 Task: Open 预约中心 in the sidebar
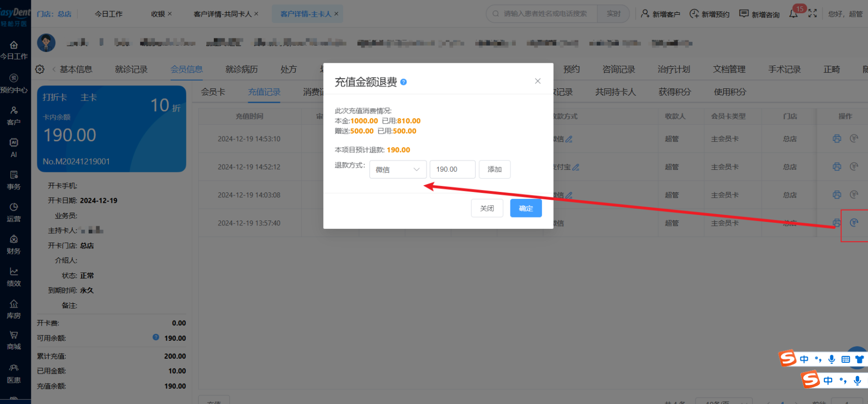tap(14, 83)
